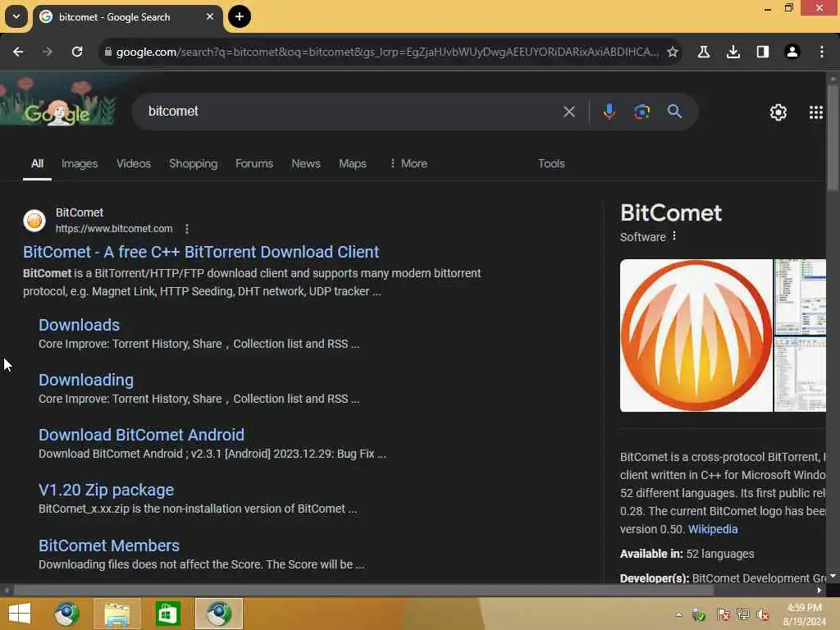Open the Downloading sitelink
This screenshot has width=840, height=630.
tap(85, 380)
